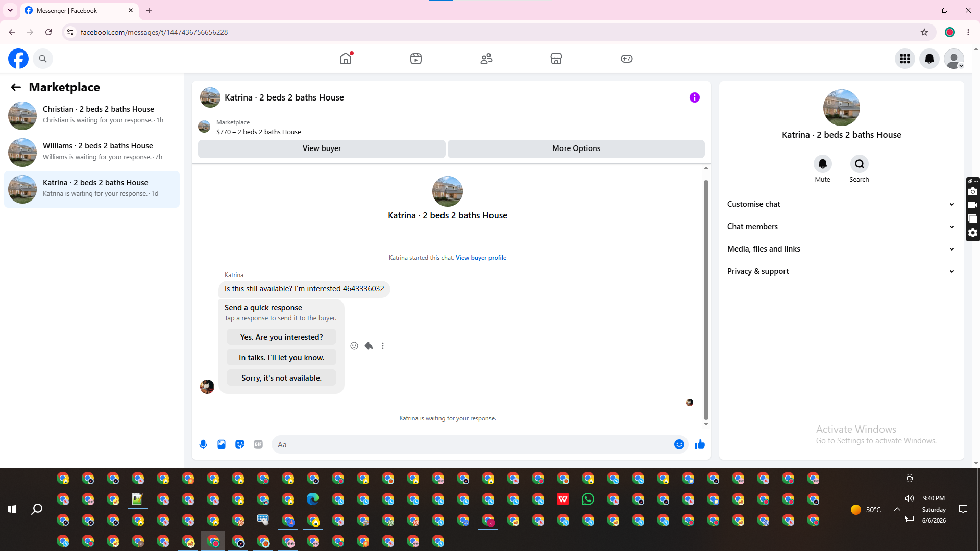Open the clock showing 9:40 PM Saturday
The height and width of the screenshot is (551, 980).
pos(934,509)
